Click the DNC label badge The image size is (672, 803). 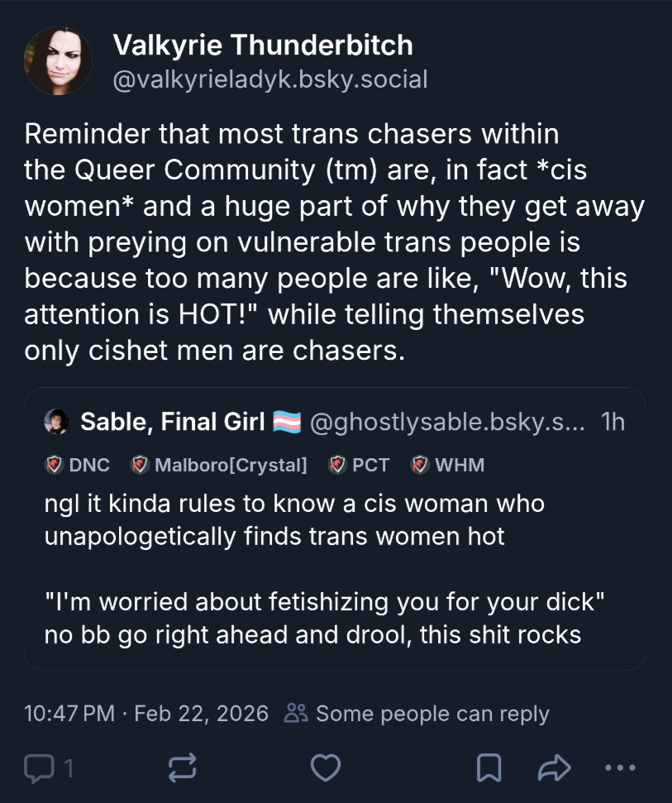79,465
